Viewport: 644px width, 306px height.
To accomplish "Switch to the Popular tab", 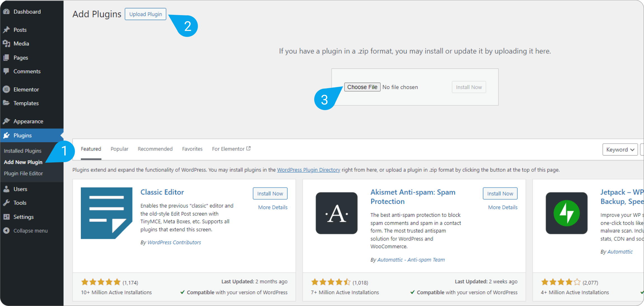I will click(119, 149).
